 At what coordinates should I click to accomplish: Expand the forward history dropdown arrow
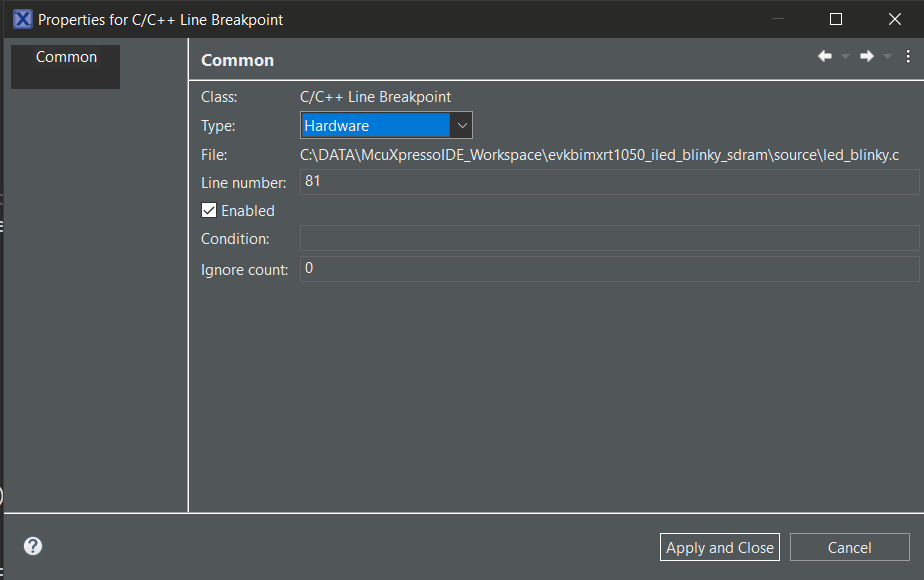pyautogui.click(x=887, y=57)
